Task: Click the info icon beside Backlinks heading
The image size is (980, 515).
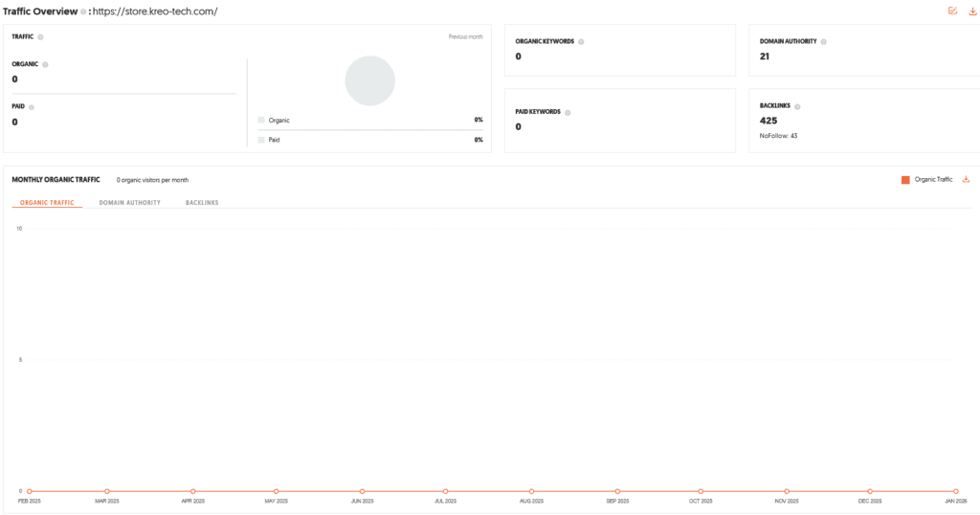Action: [795, 106]
